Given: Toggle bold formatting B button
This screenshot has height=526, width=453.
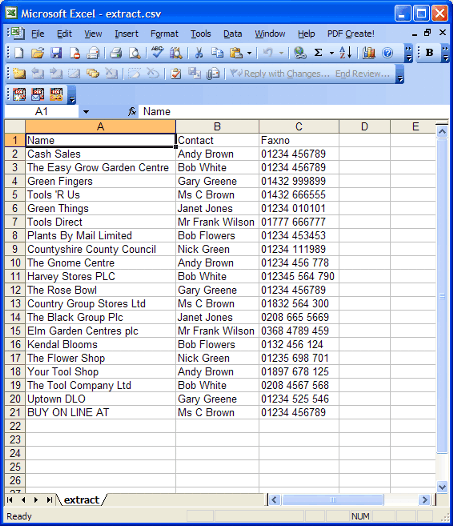Looking at the screenshot, I should point(429,53).
